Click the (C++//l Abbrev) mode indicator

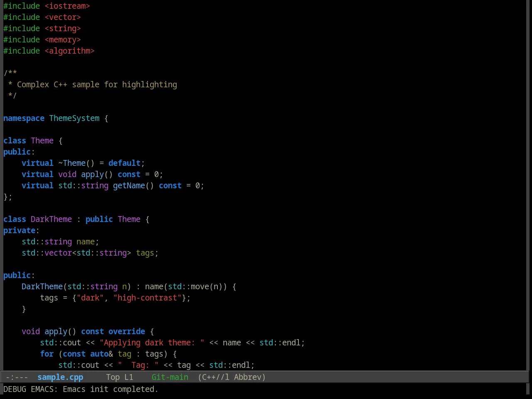[232, 377]
